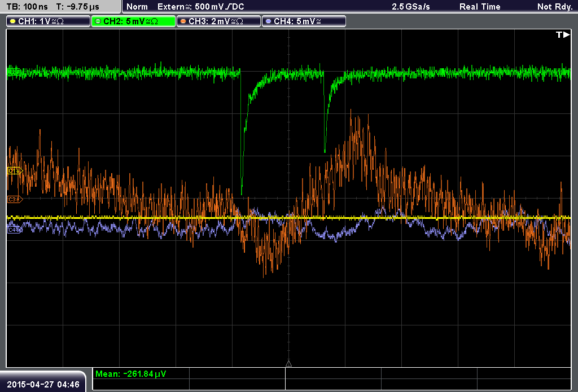
Task: Click the C4 ground level marker
Action: point(15,230)
